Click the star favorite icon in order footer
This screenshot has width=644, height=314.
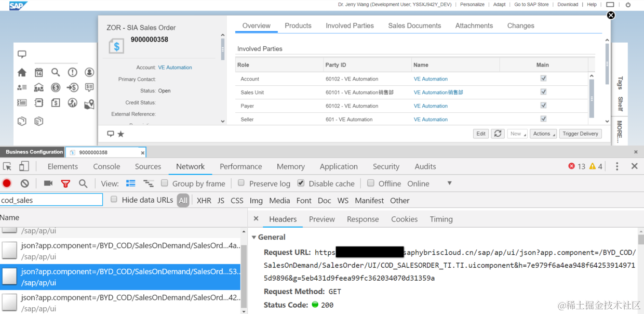coord(121,134)
